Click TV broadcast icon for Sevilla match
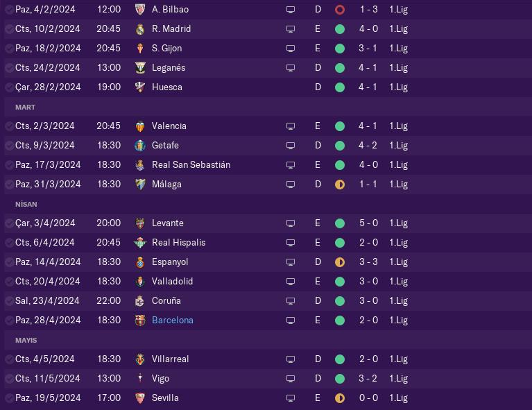The height and width of the screenshot is (410, 532). tap(291, 398)
